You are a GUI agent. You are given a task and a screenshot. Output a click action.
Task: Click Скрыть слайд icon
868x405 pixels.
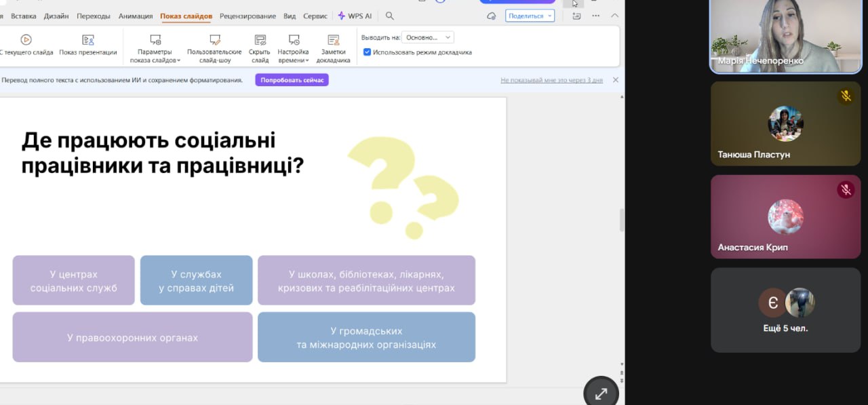tap(260, 40)
